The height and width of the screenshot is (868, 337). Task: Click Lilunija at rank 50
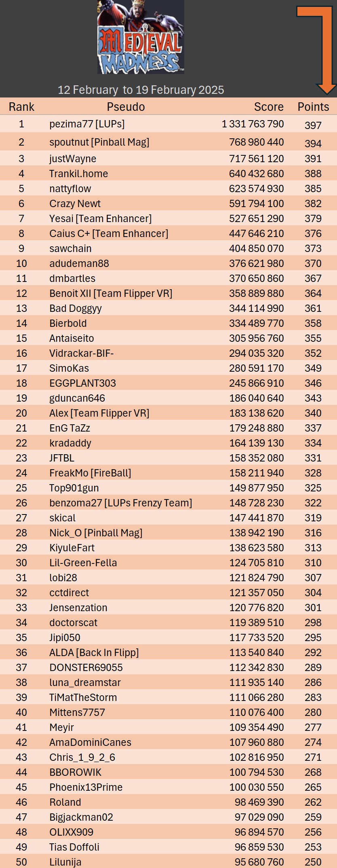pyautogui.click(x=65, y=862)
